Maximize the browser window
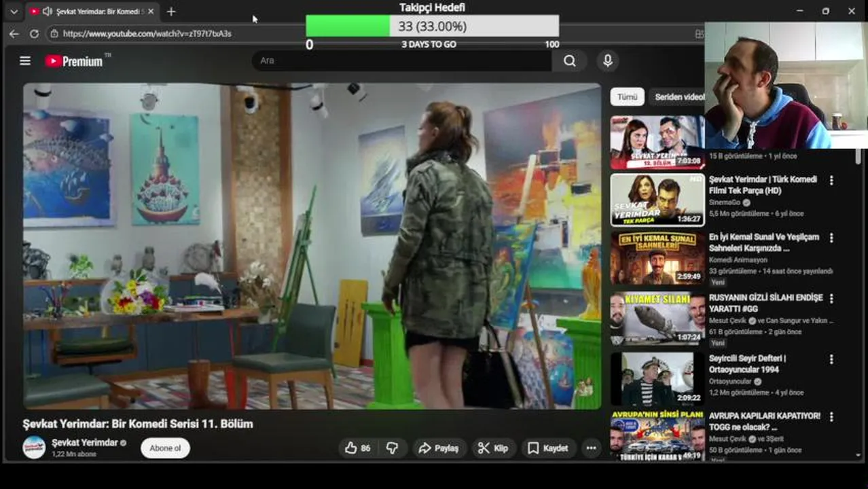Screen dimensions: 868x489 (826, 11)
